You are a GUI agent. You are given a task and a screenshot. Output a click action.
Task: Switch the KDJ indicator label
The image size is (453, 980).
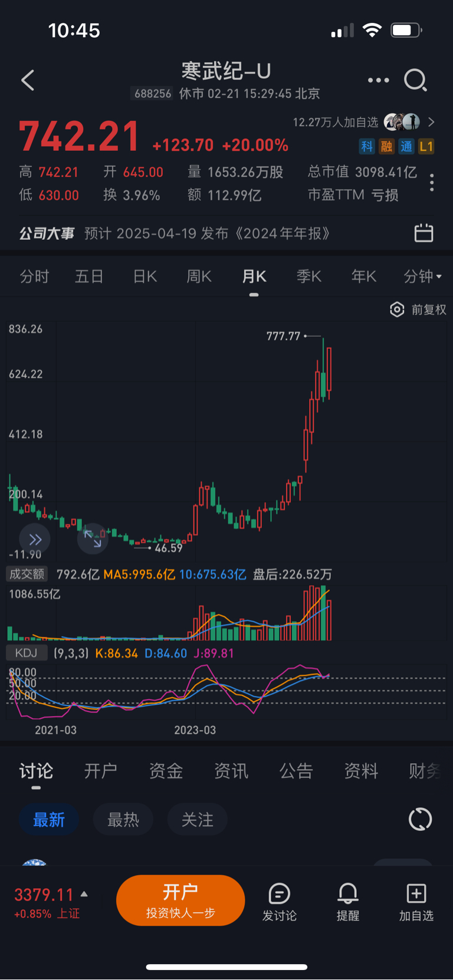click(x=26, y=653)
